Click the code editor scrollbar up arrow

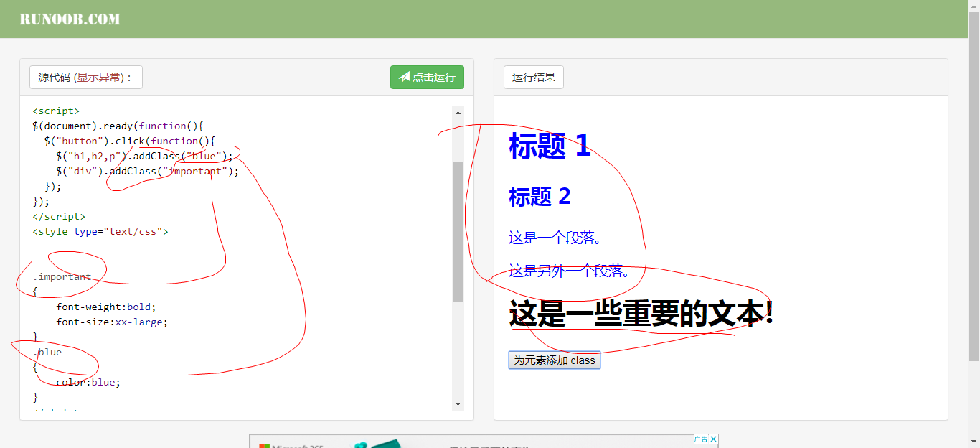(x=458, y=112)
